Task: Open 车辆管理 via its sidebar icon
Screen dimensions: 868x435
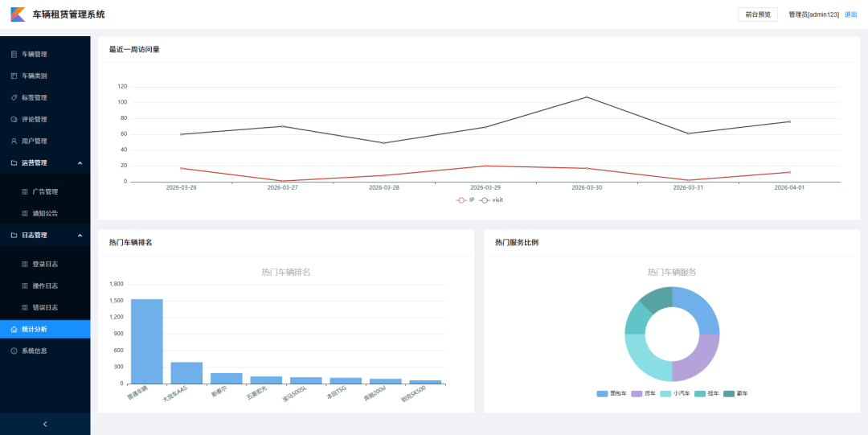Action: coord(14,55)
